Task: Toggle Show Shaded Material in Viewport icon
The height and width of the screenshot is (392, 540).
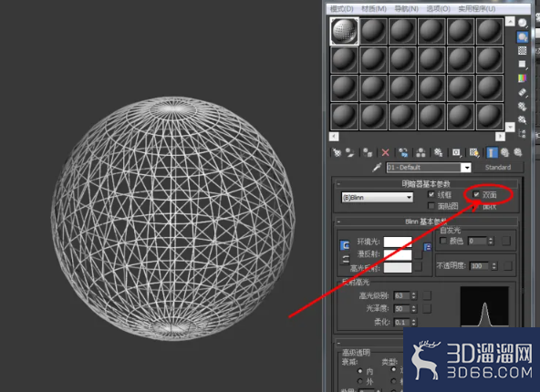Action: click(474, 152)
